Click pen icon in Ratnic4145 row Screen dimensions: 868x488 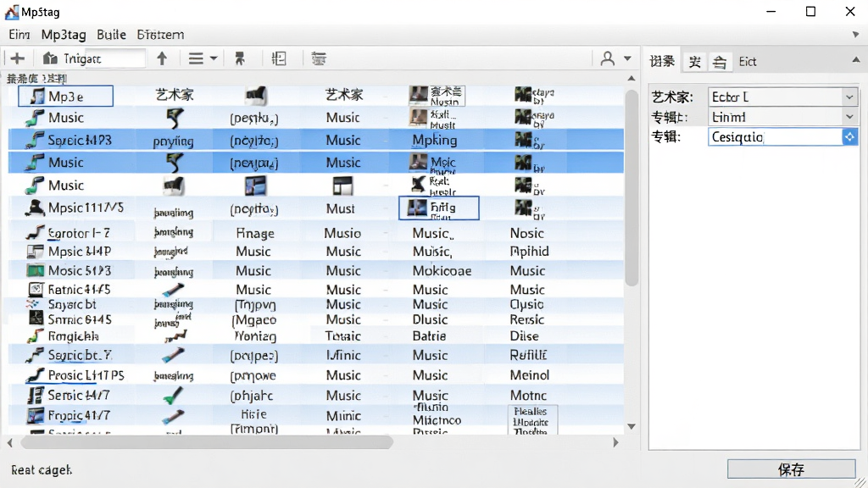click(173, 290)
